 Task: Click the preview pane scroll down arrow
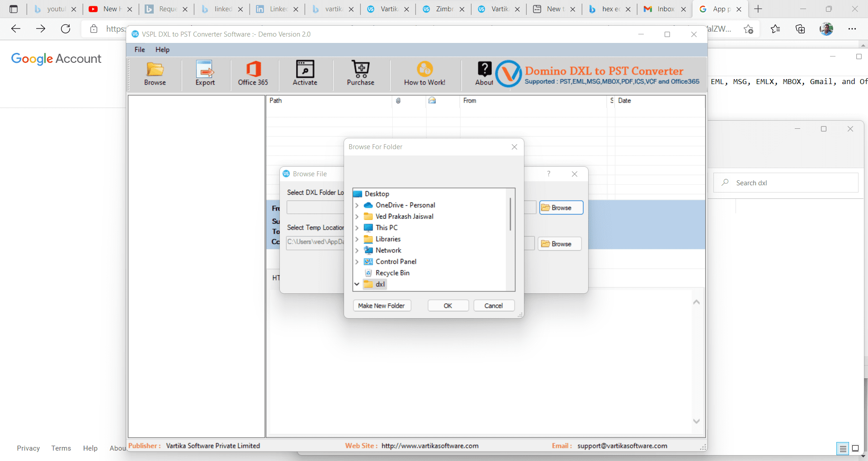click(697, 421)
